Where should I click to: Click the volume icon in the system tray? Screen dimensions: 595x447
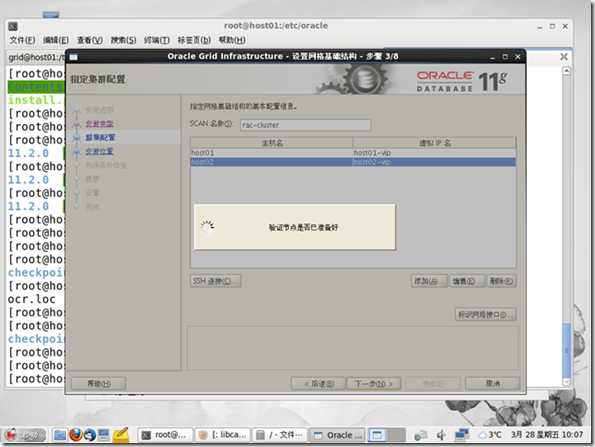tap(441, 435)
